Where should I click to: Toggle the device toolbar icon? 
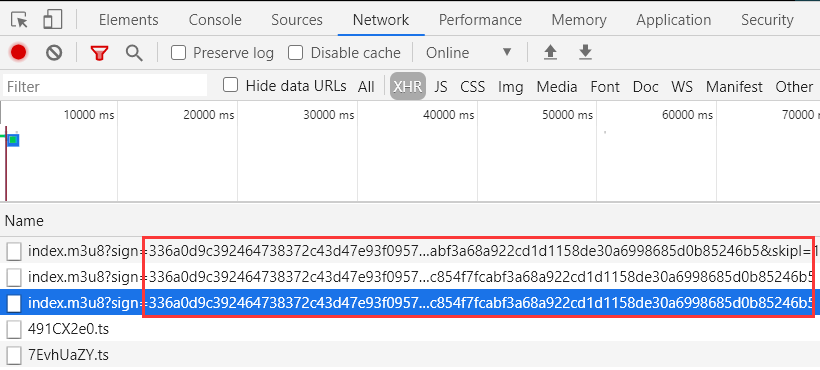pos(52,20)
